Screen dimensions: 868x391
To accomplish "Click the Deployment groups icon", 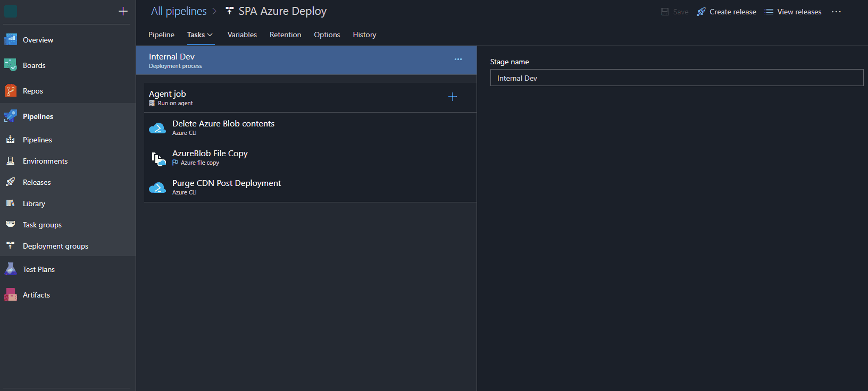I will coord(10,245).
